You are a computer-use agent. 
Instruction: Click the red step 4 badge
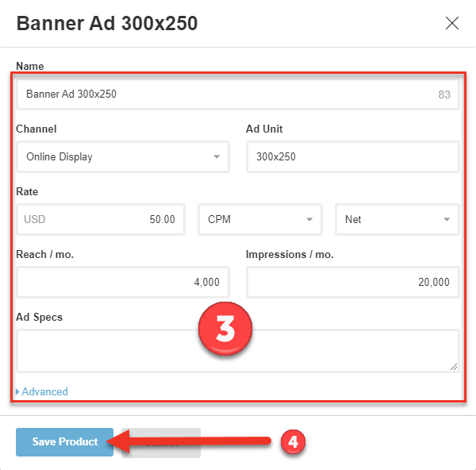pyautogui.click(x=292, y=442)
